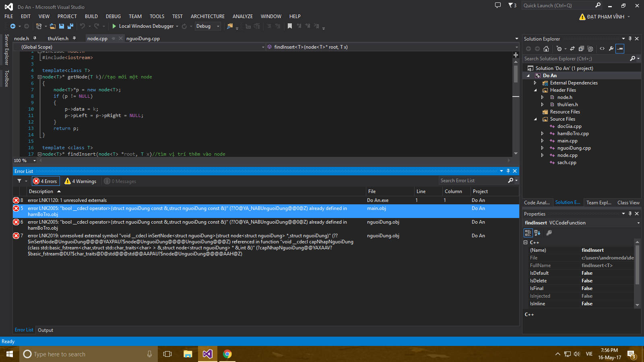Open File Explorer from the taskbar
Image resolution: width=644 pixels, height=362 pixels.
point(188,354)
